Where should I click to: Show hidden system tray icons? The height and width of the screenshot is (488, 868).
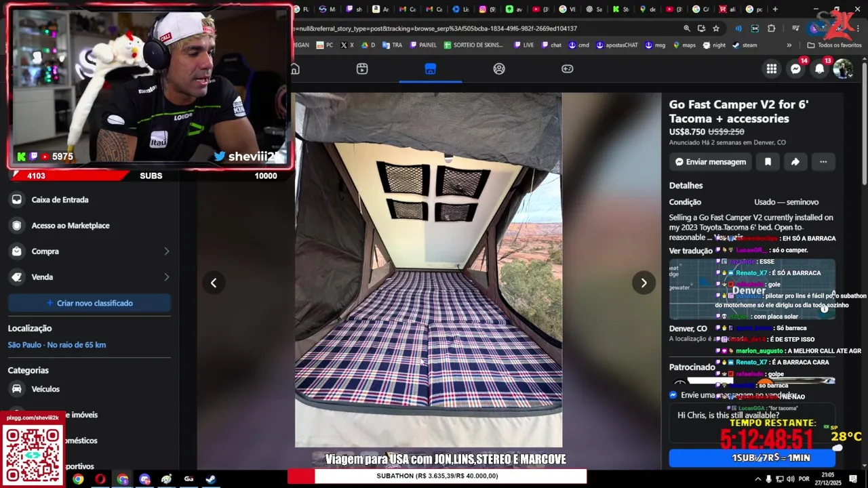[x=757, y=479]
